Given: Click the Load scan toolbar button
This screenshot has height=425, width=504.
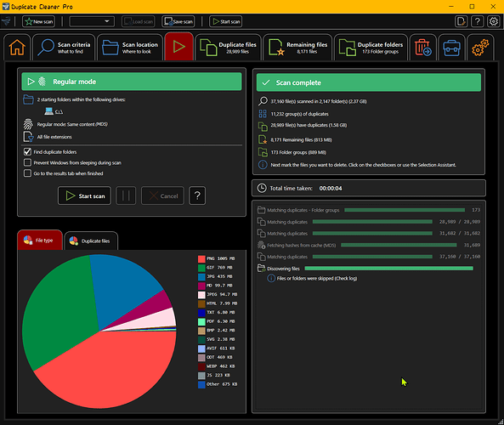Looking at the screenshot, I should point(139,21).
